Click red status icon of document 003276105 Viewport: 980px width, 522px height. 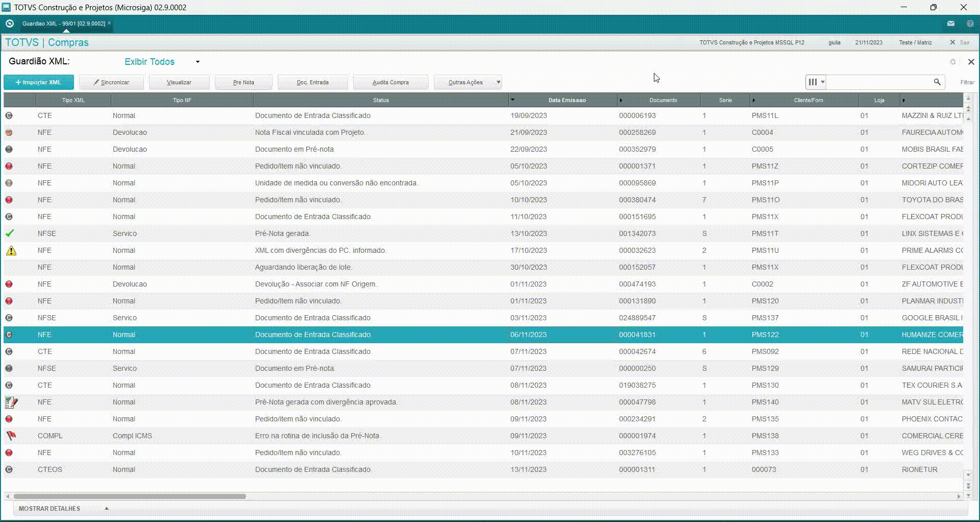tap(9, 453)
